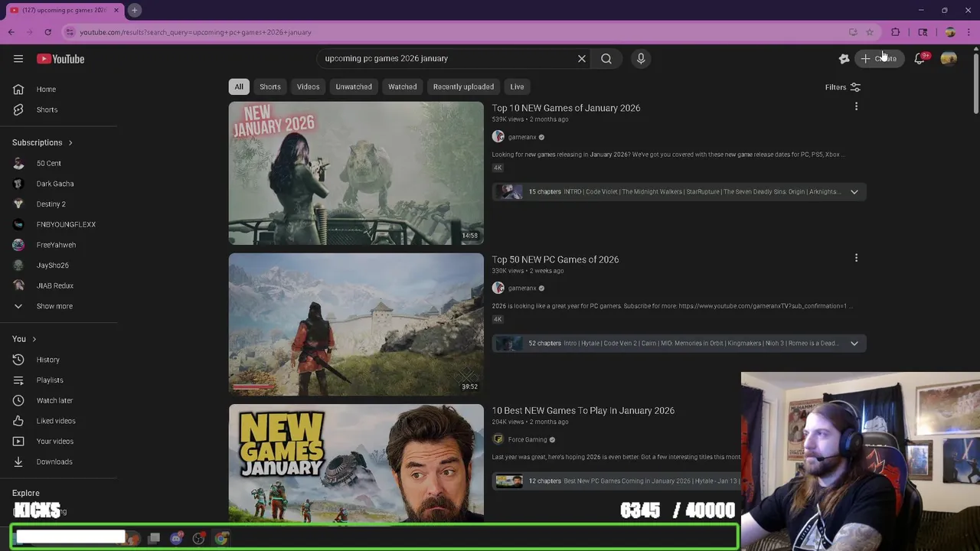Open the NEW GAMES JANUARY thumbnail
Screen dimensions: 980x551
(x=356, y=464)
